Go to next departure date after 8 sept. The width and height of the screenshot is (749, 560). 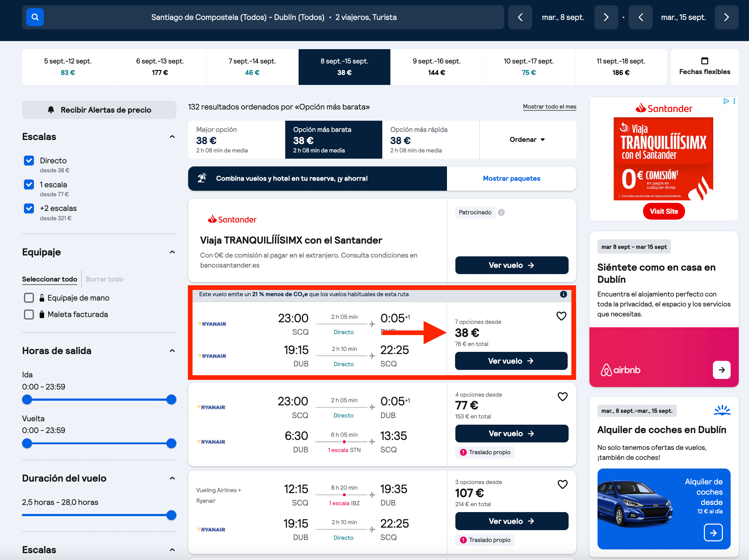(606, 17)
